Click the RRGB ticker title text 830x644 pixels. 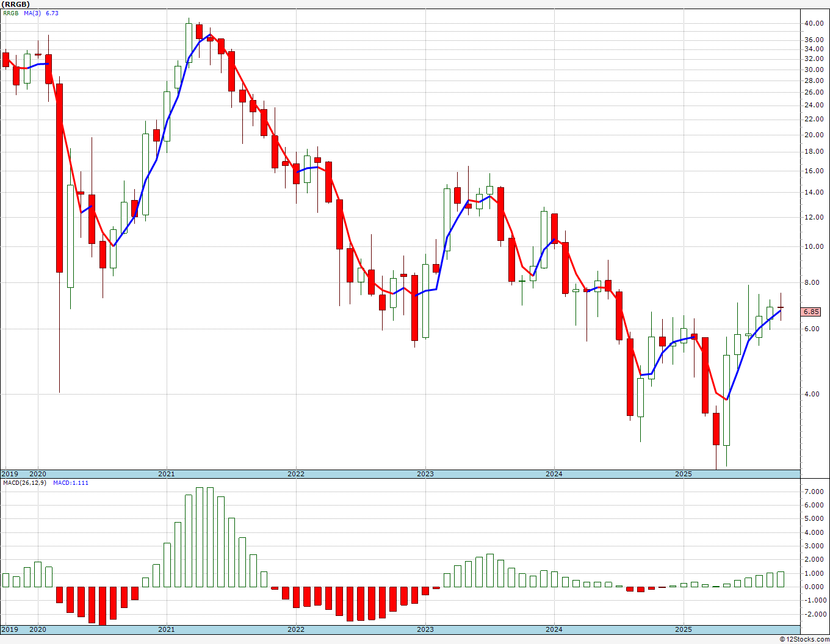[16, 4]
